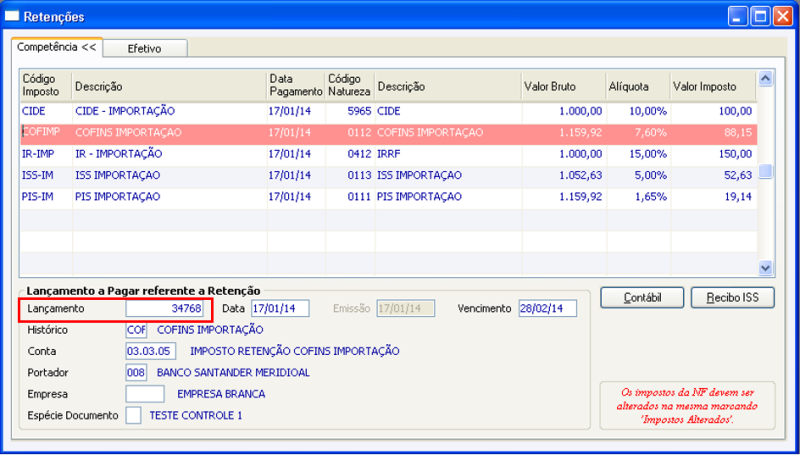Click natureza code 0111 cell

[349, 197]
